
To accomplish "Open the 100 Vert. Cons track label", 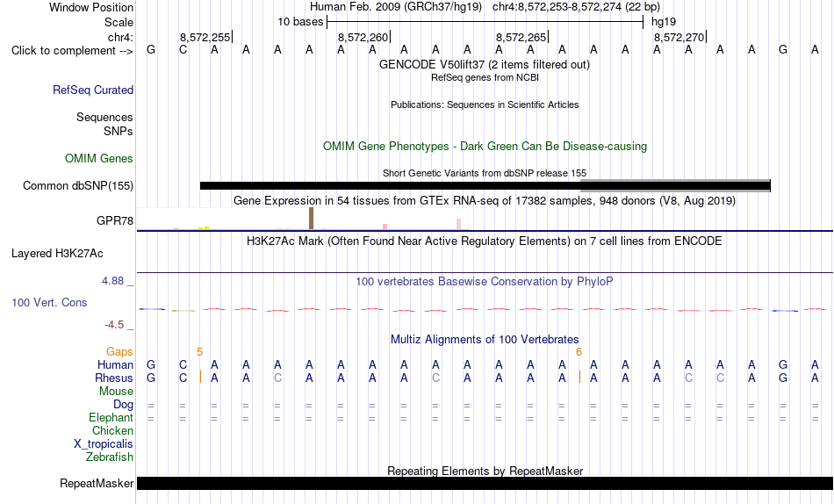I will click(x=49, y=302).
